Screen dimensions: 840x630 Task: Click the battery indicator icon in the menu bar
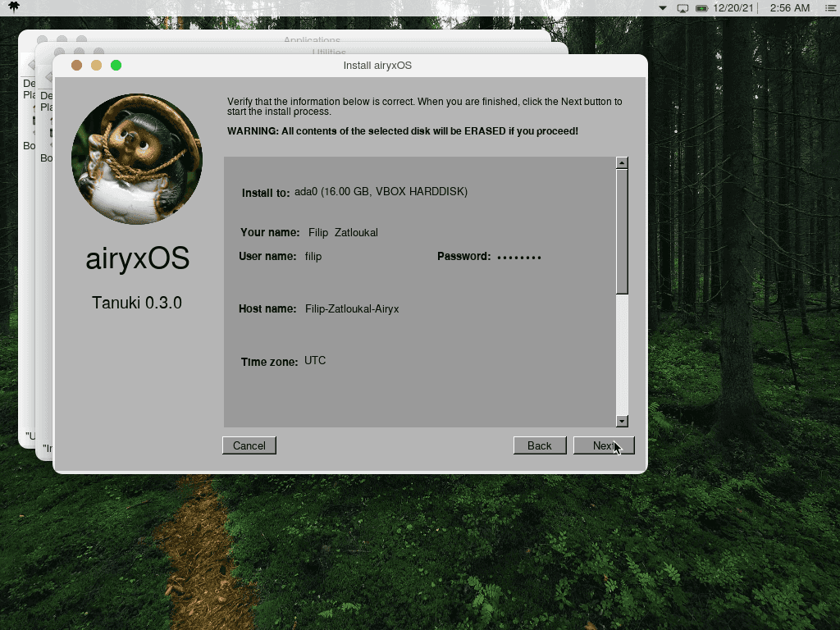(x=703, y=7)
